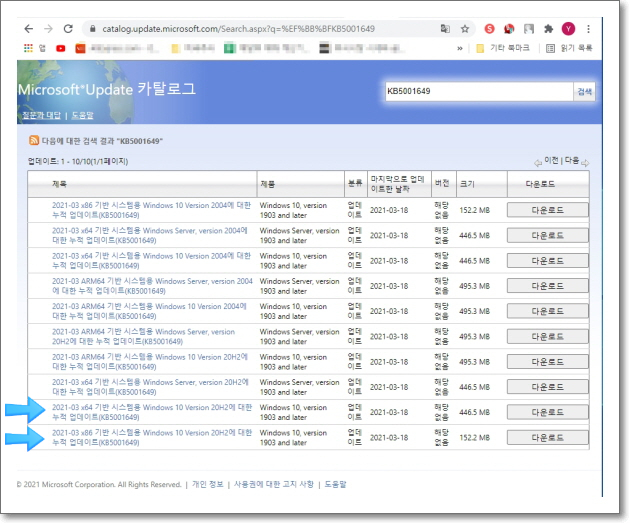Open x86 Windows 10 Version 20H2 update link
The height and width of the screenshot is (524, 630).
click(x=152, y=438)
